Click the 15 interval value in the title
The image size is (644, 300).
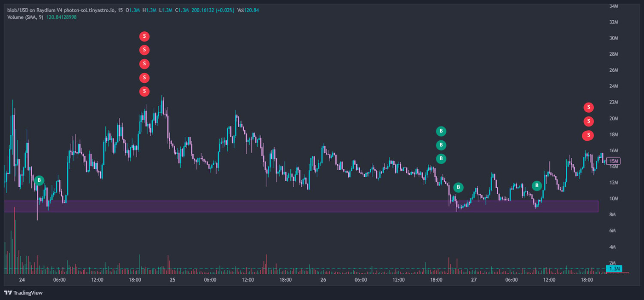[120, 10]
